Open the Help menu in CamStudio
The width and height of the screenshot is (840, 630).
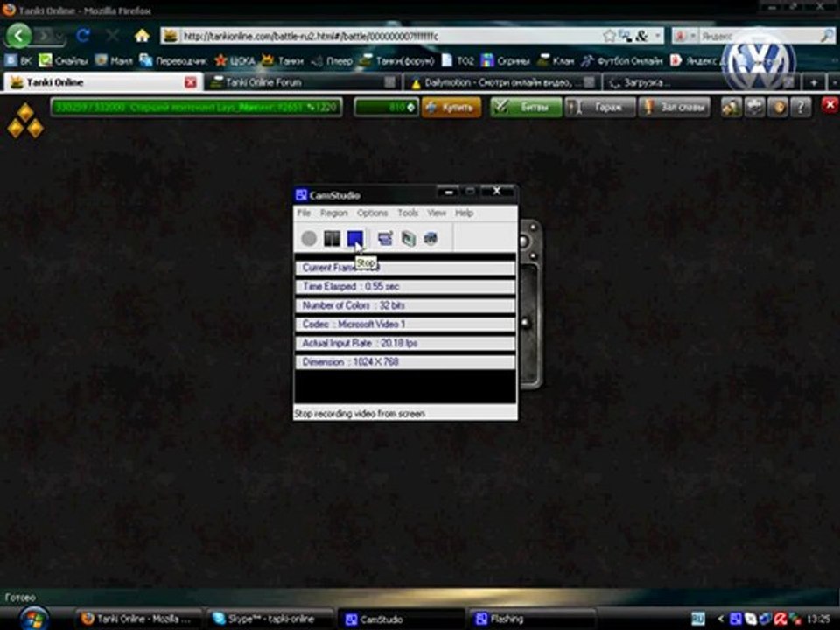coord(464,213)
